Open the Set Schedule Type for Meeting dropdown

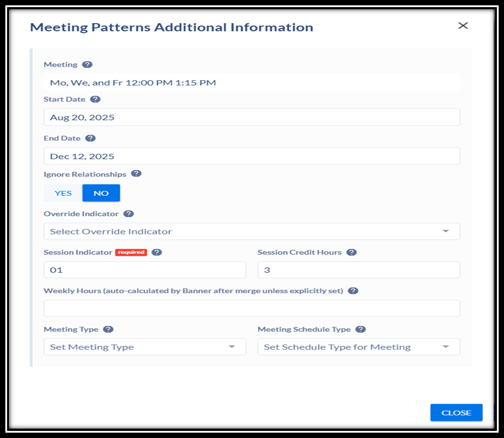coord(359,347)
